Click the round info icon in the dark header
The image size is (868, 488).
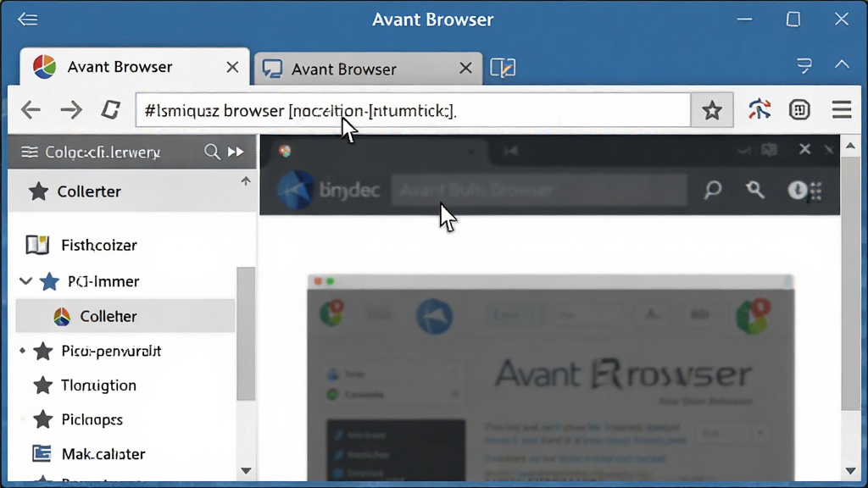pyautogui.click(x=797, y=190)
